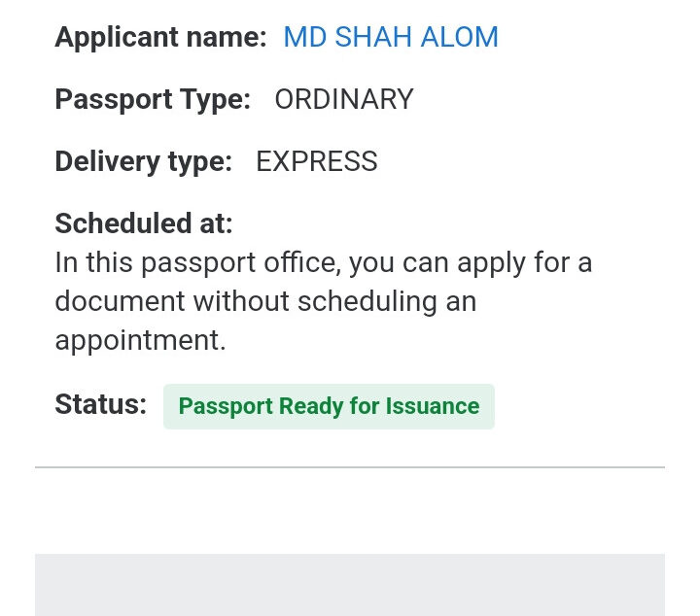Click the 'In this passport office' text line
Image resolution: width=700 pixels, height=616 pixels.
(x=323, y=263)
